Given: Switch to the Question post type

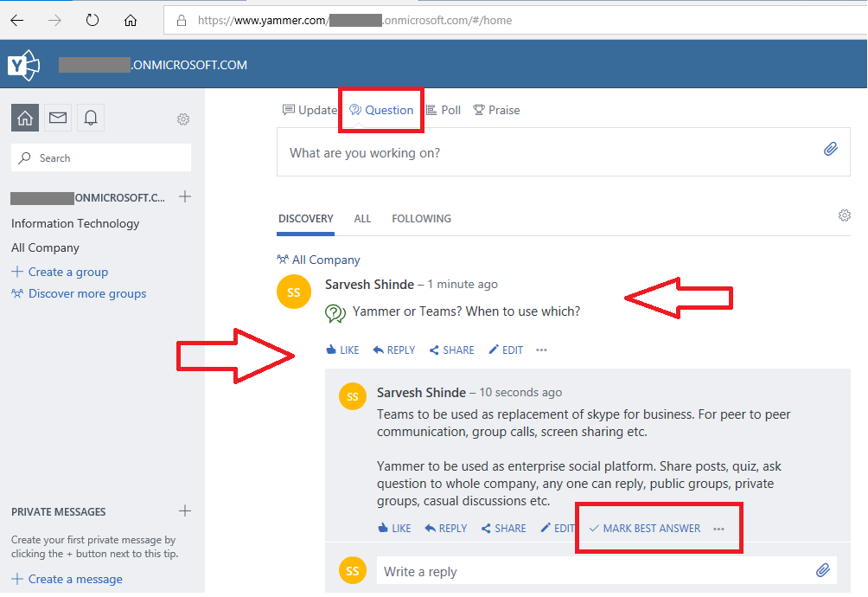Looking at the screenshot, I should (x=380, y=110).
